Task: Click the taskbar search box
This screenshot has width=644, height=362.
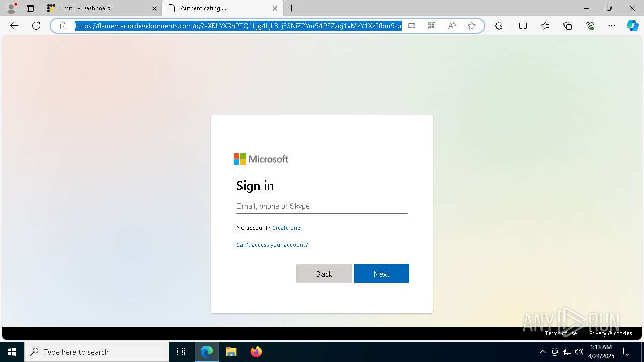Action: click(97, 352)
